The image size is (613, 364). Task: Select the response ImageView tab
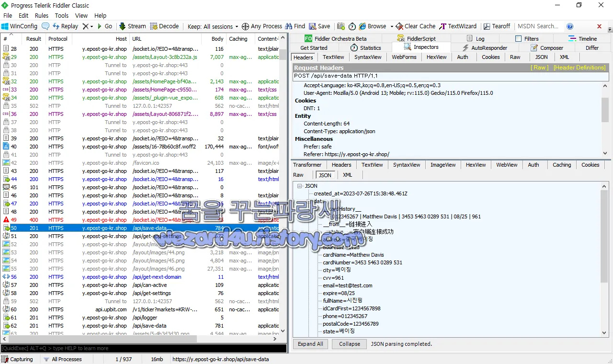tap(443, 165)
